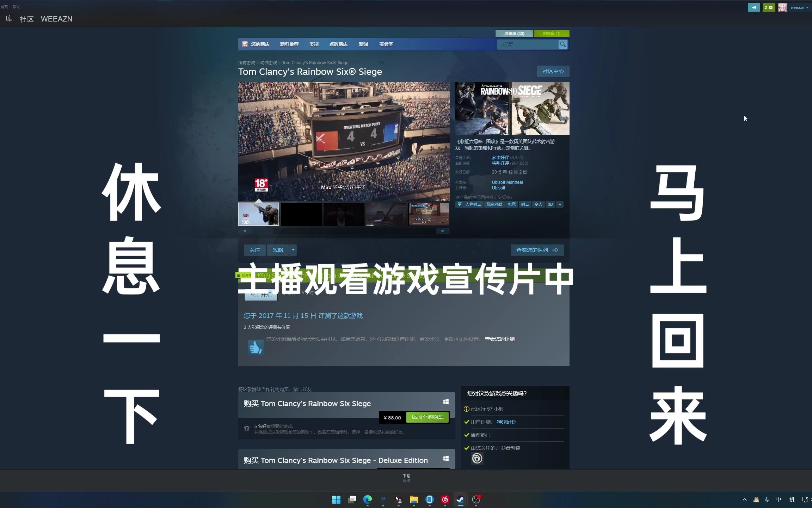Screen dimensions: 812x508
Task: Click the magnifier search icon
Action: [x=563, y=44]
